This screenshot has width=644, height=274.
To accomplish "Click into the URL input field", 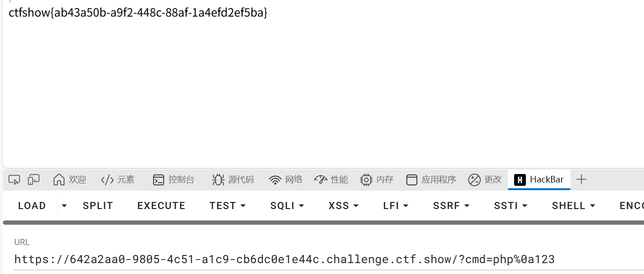I will click(285, 259).
